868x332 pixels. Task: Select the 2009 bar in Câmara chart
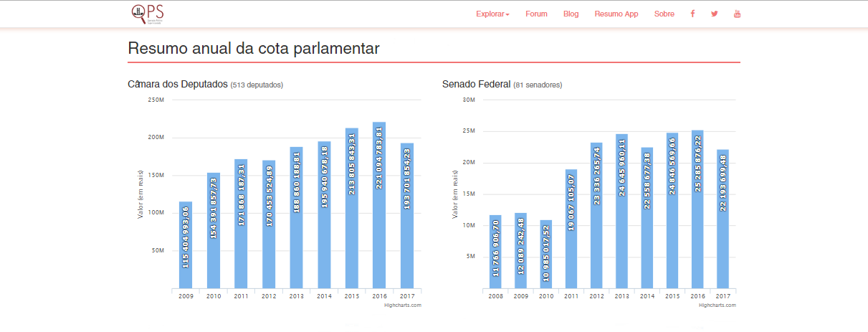pos(186,245)
